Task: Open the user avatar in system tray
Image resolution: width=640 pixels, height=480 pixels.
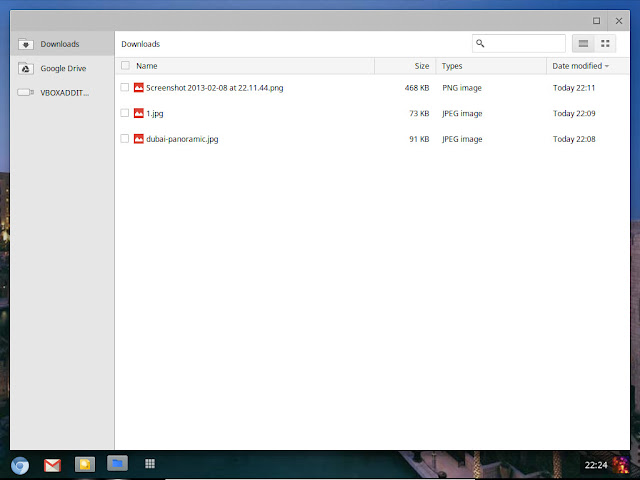Action: (620, 465)
